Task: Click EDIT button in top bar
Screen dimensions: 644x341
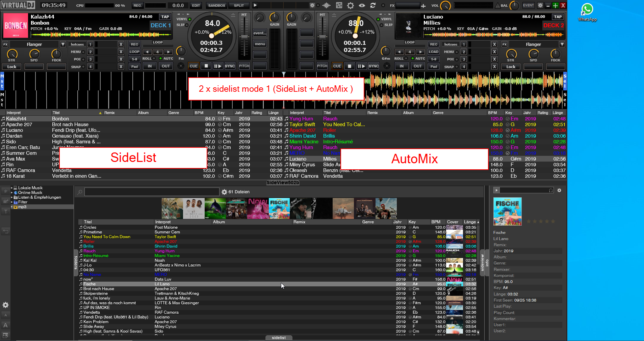Action: point(196,5)
